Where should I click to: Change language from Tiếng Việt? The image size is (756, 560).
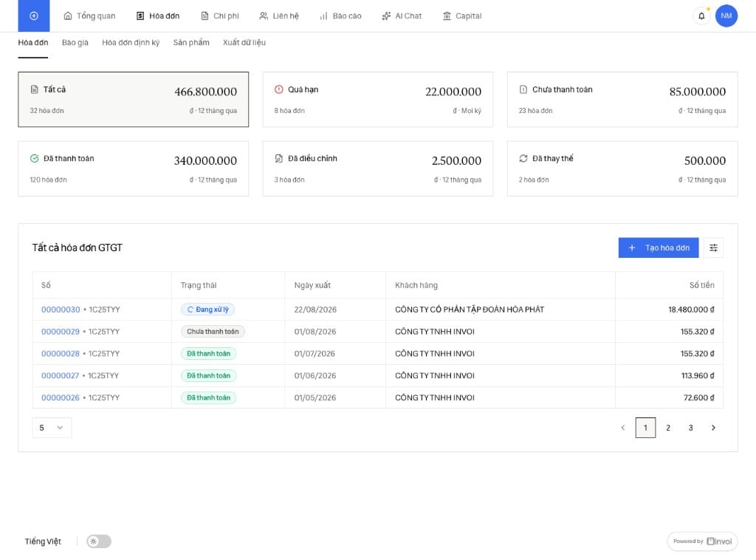pos(43,542)
